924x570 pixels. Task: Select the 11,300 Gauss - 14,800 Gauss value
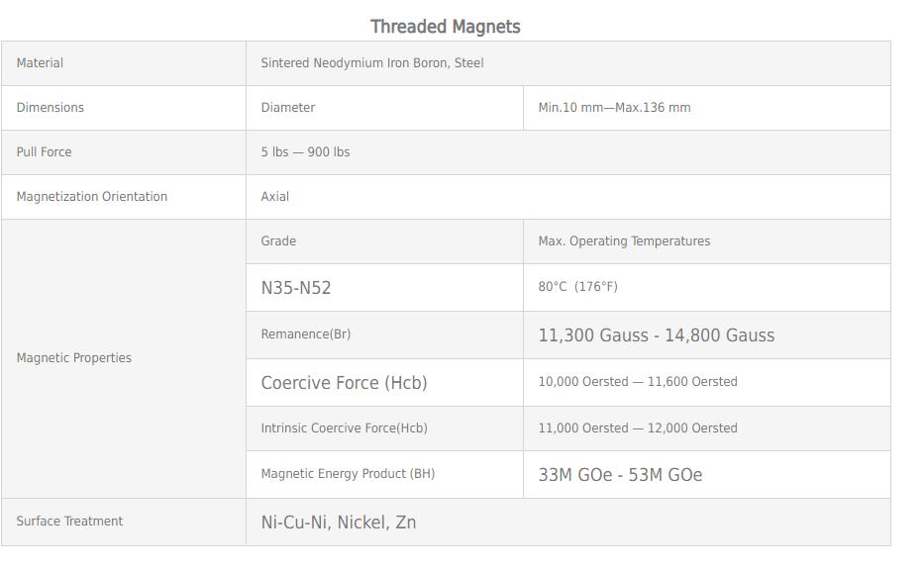(x=656, y=335)
